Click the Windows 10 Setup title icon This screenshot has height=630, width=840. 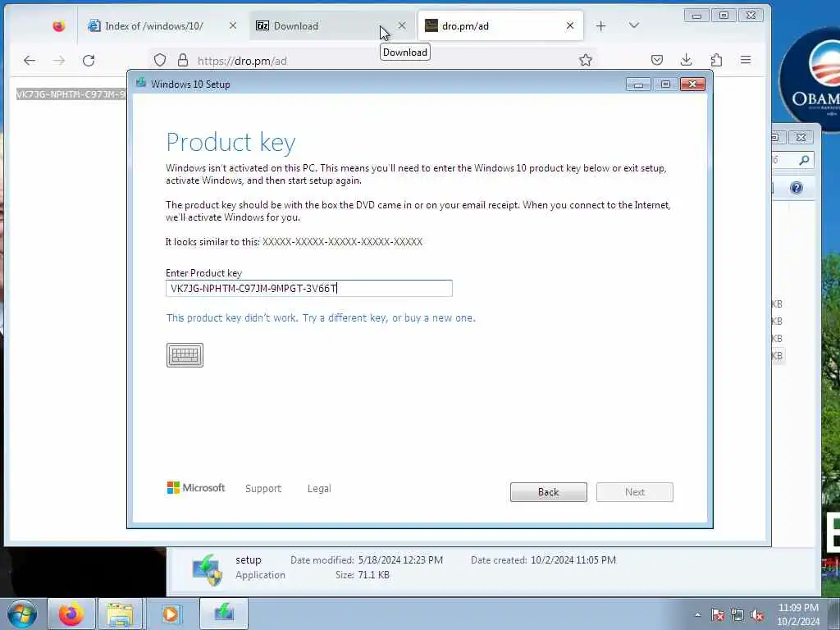[x=141, y=83]
